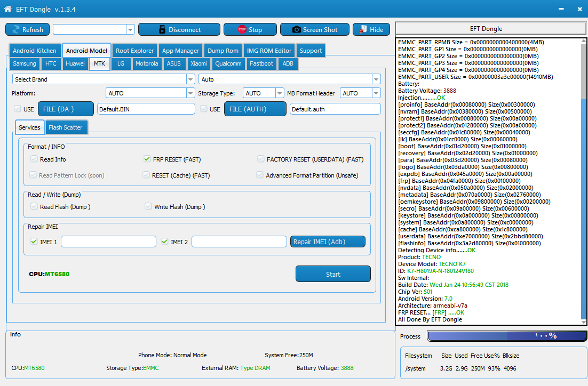
Task: Select the Motorola brand tab
Action: tap(147, 63)
